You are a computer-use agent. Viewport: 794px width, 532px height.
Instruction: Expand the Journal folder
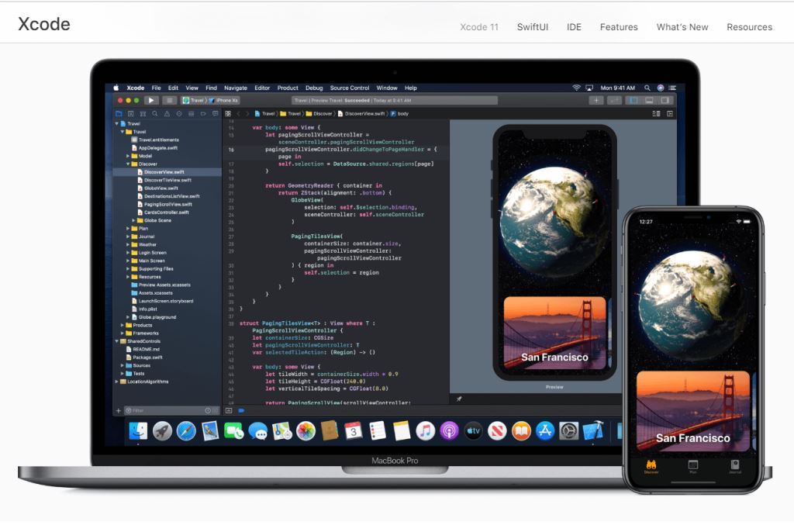(x=128, y=237)
